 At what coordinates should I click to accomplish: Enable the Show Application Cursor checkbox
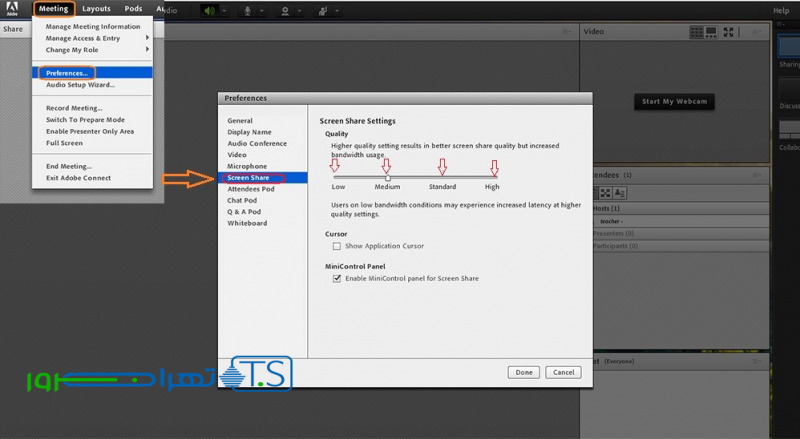click(337, 245)
